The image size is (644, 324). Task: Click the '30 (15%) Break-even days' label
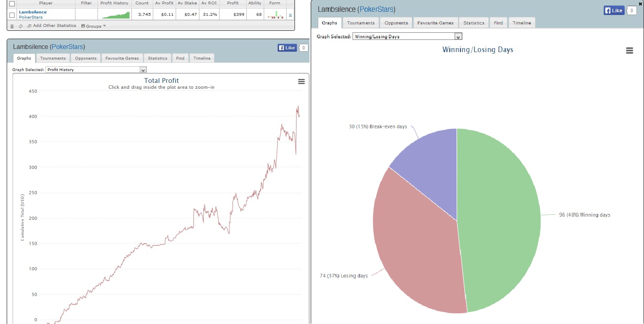pos(378,127)
